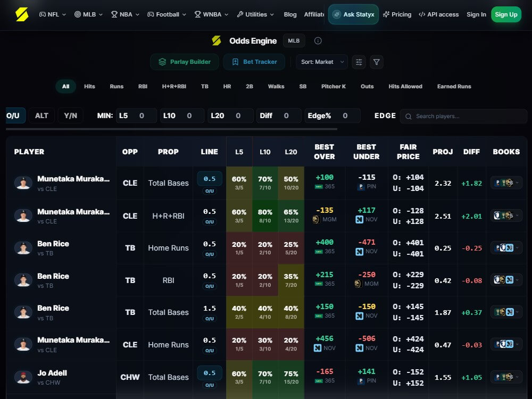Image resolution: width=532 pixels, height=399 pixels.
Task: Select the H+R+RBI prop tab
Action: click(x=174, y=87)
